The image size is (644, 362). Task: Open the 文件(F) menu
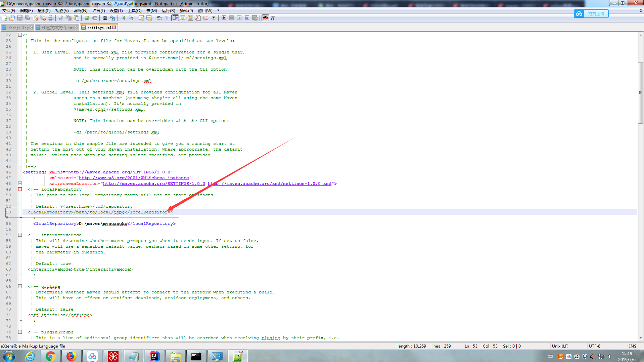click(9, 11)
